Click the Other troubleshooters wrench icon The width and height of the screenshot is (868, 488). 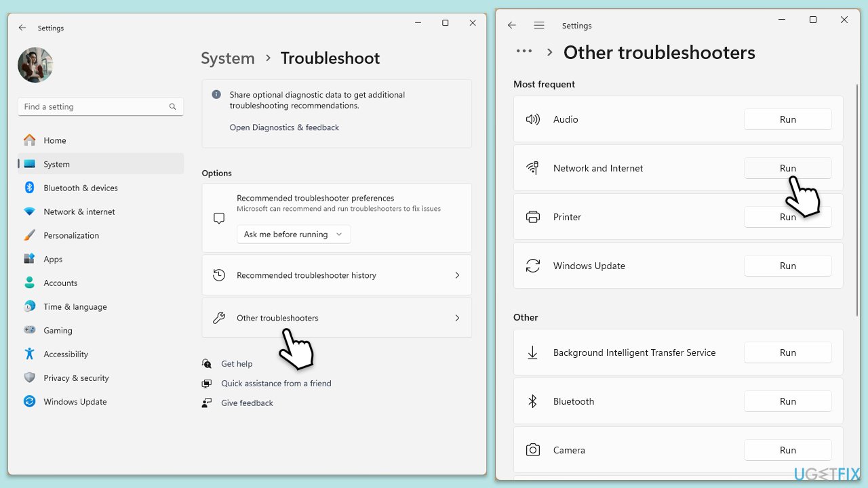[x=219, y=318]
